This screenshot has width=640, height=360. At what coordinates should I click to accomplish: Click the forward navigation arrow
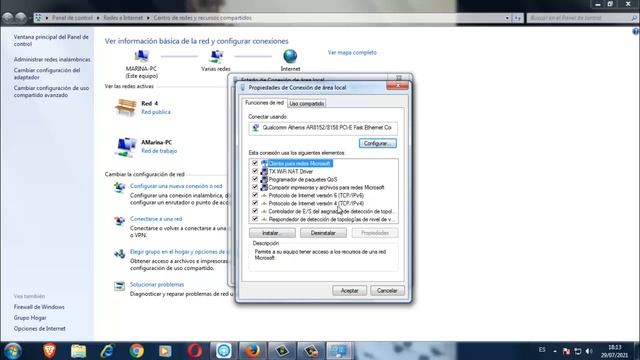[x=21, y=18]
